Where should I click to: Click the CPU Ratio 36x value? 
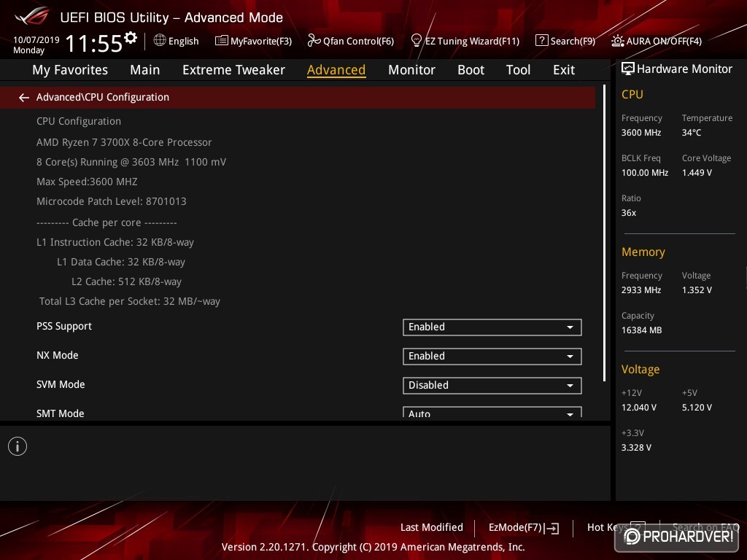click(x=628, y=213)
